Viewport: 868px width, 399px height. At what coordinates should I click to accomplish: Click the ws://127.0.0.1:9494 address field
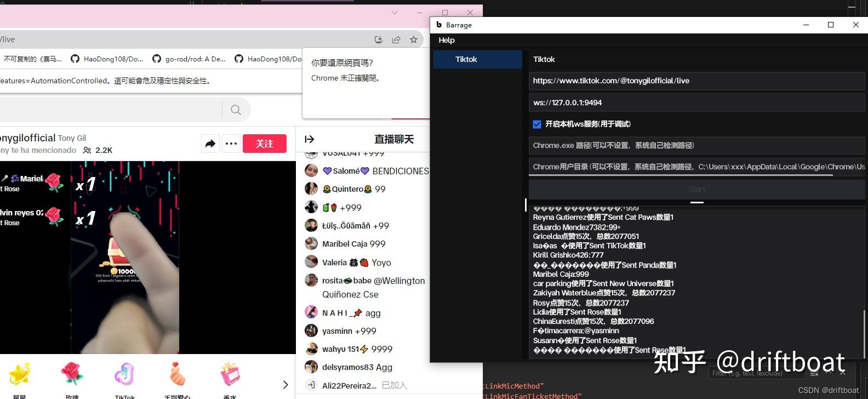696,102
